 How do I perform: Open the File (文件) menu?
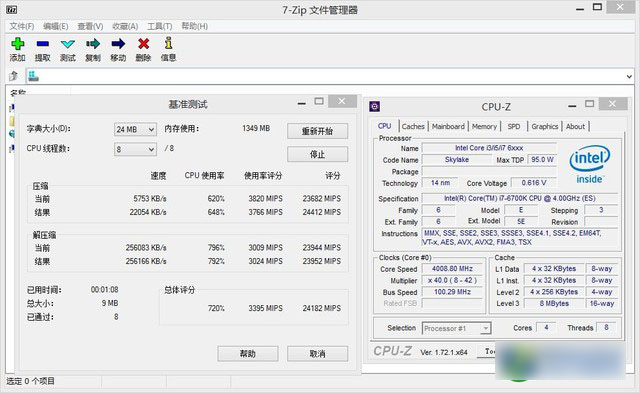tap(22, 27)
